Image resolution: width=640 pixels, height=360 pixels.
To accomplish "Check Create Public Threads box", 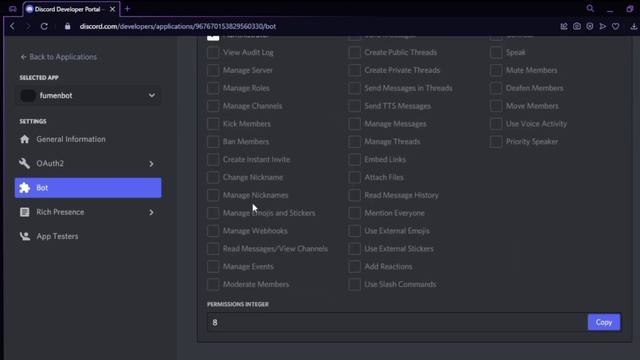I will pos(355,52).
